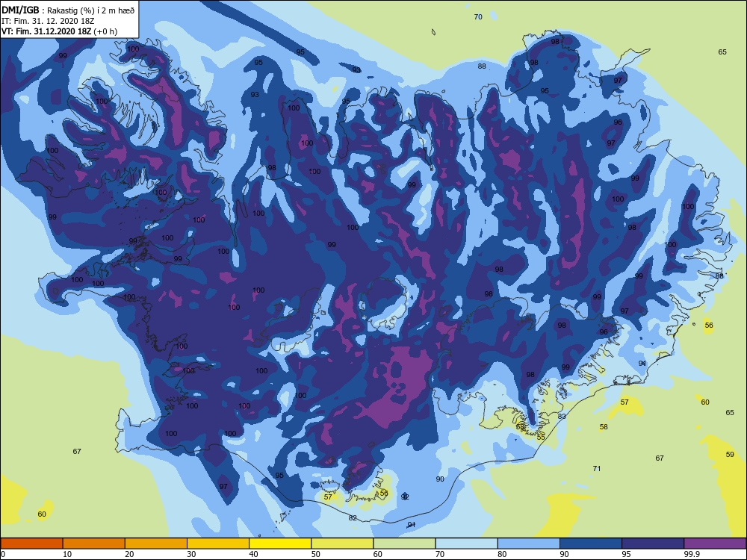Click the humidity value 71 over the sea
This screenshot has width=747, height=560.
coord(596,469)
